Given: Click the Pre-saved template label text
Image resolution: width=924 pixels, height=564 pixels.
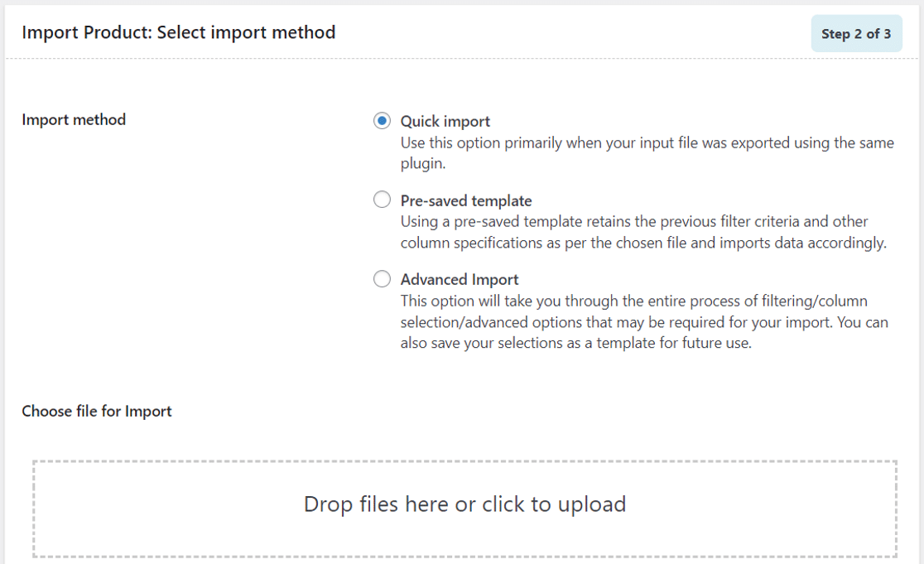Looking at the screenshot, I should (x=466, y=200).
